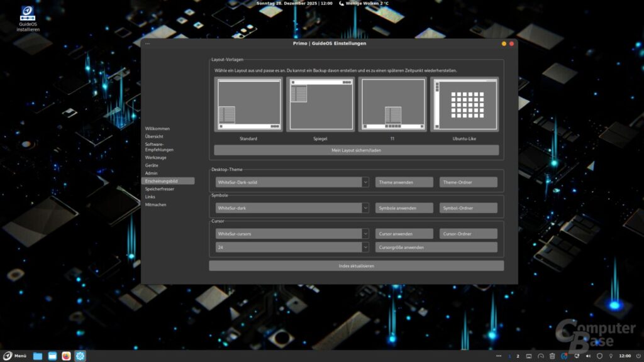Open the Menü start button
Image resolution: width=644 pixels, height=362 pixels.
(x=15, y=356)
